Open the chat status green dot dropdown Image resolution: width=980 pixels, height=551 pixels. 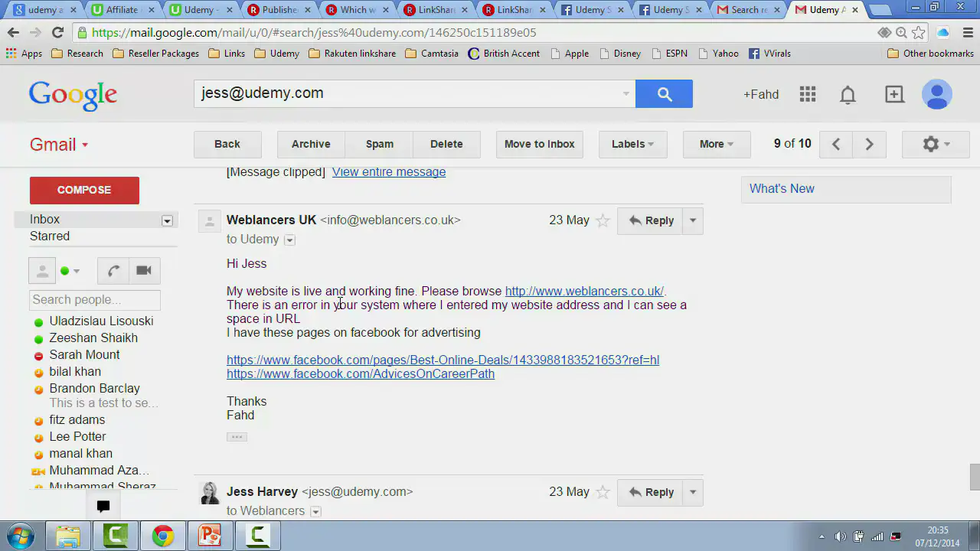70,271
